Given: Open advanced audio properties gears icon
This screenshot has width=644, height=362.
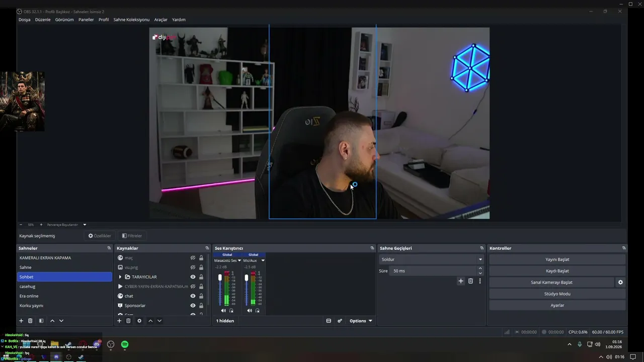Looking at the screenshot, I should (340, 321).
